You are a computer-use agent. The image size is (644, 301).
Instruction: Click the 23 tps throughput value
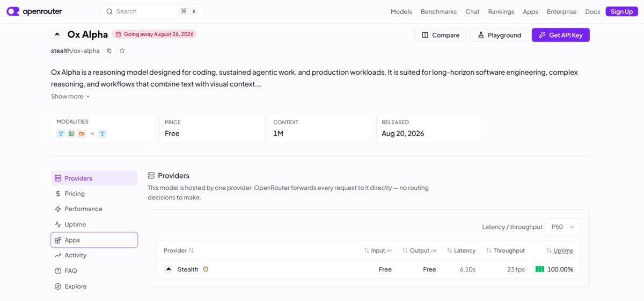pos(516,269)
